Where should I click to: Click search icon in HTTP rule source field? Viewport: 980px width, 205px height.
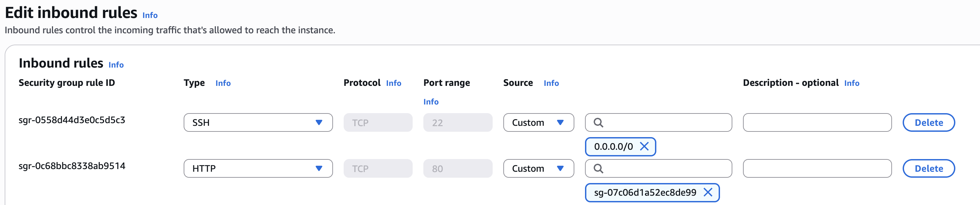click(x=598, y=168)
